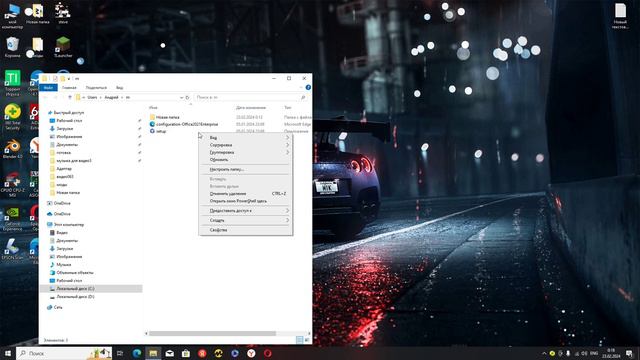Show hidden system tray icons

(x=544, y=353)
